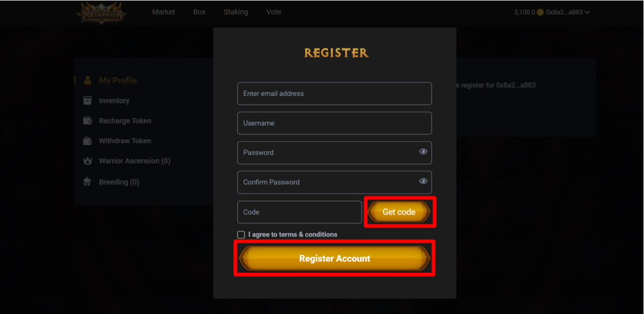Select the Username input field
Viewport: 644px width, 314px height.
tap(335, 123)
